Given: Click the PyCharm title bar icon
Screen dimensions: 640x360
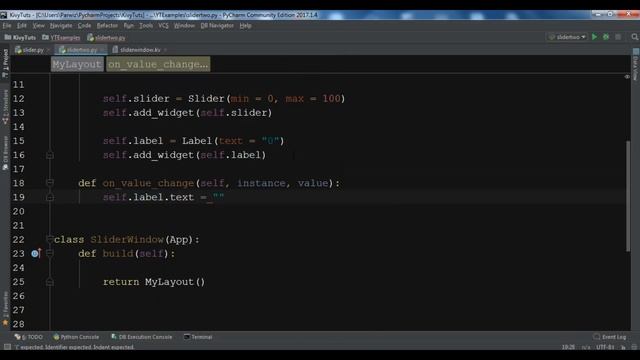Looking at the screenshot, I should tap(4, 15).
